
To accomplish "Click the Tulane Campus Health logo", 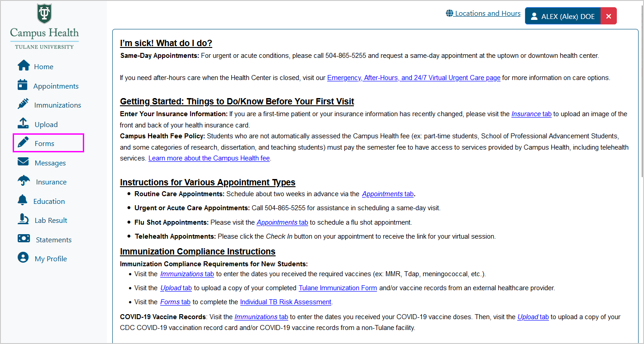I will click(x=44, y=27).
